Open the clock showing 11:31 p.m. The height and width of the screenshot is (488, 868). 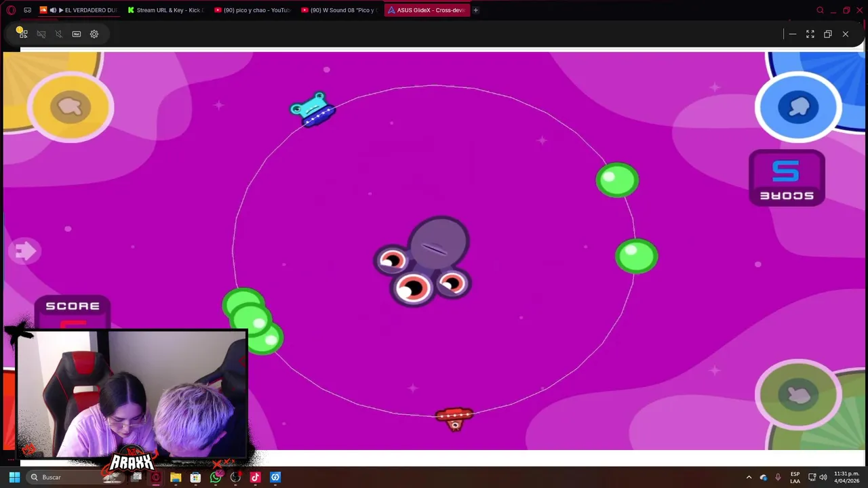846,477
